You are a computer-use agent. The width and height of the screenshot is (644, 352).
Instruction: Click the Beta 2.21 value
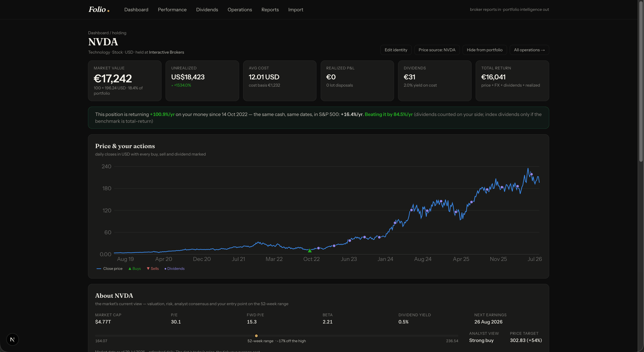(x=328, y=322)
